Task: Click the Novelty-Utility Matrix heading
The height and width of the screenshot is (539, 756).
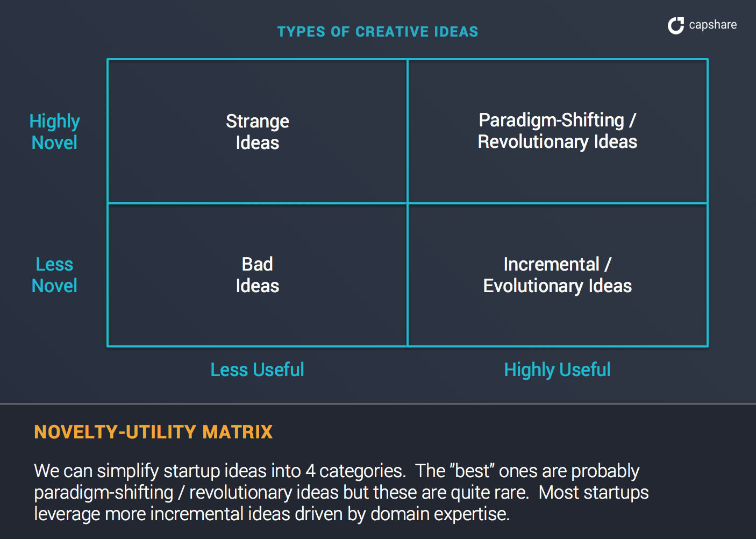Action: point(153,432)
